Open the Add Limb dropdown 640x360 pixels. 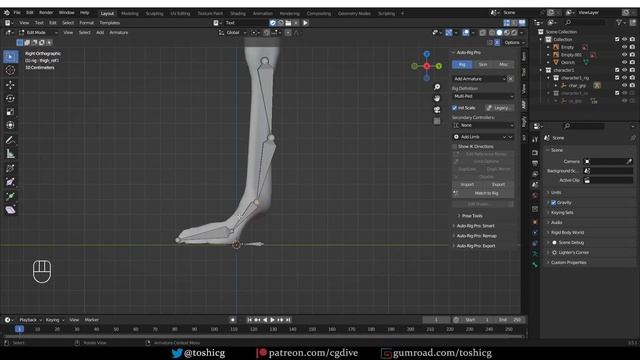(483, 137)
